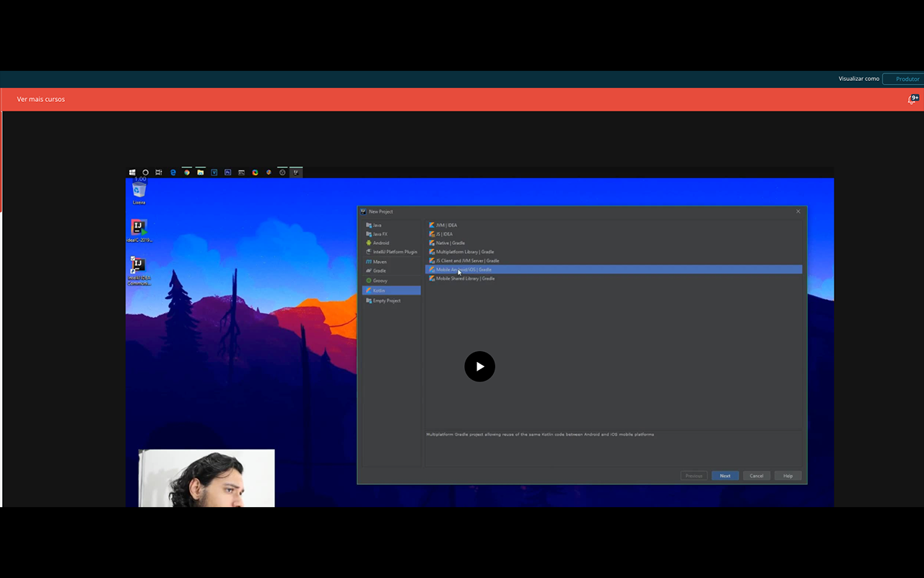Open the notification bell showing 9+

pyautogui.click(x=912, y=99)
